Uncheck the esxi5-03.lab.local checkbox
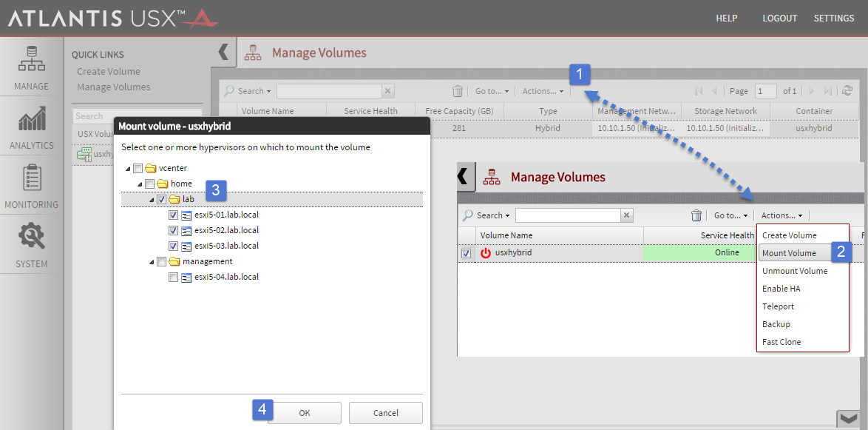 point(173,246)
